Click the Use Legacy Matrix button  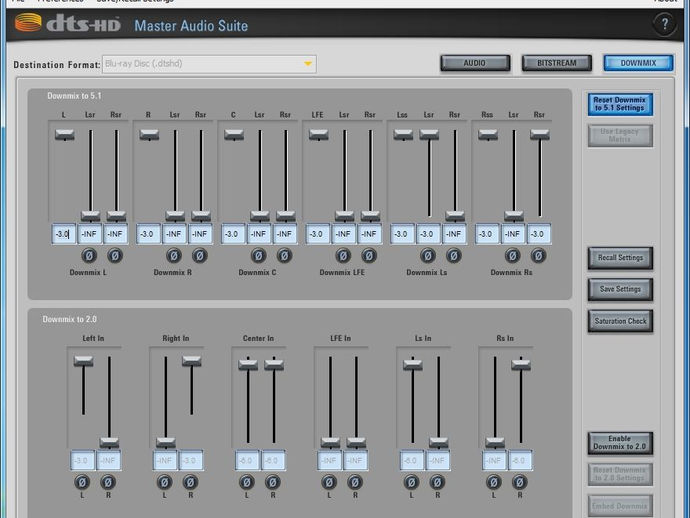(x=620, y=135)
